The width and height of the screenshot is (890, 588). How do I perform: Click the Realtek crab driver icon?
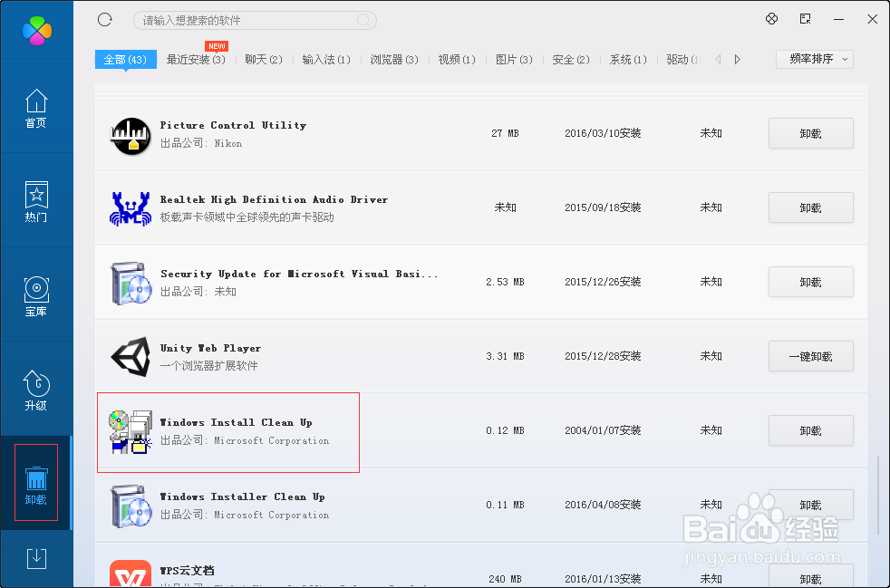pos(131,208)
